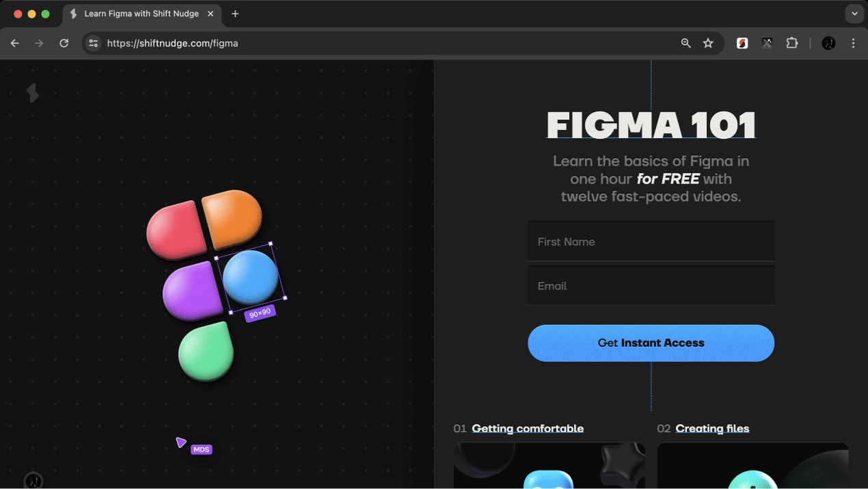
Task: Reload the current page
Action: click(64, 43)
